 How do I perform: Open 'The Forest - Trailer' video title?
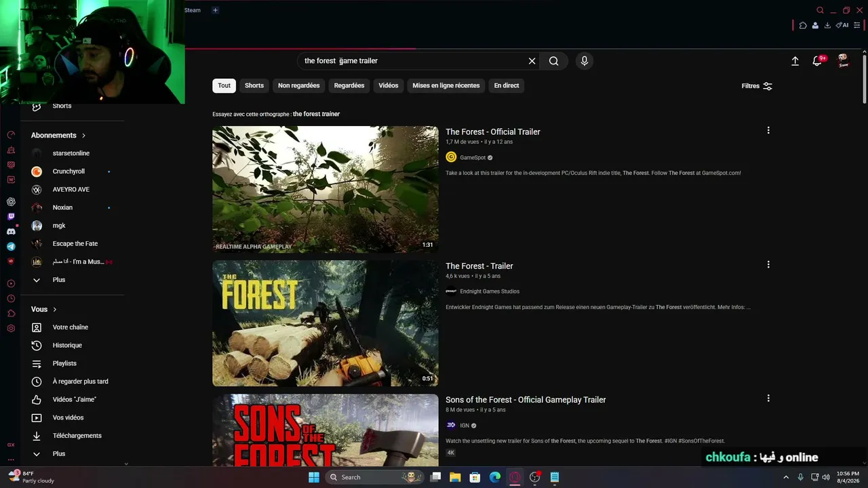pyautogui.click(x=479, y=266)
